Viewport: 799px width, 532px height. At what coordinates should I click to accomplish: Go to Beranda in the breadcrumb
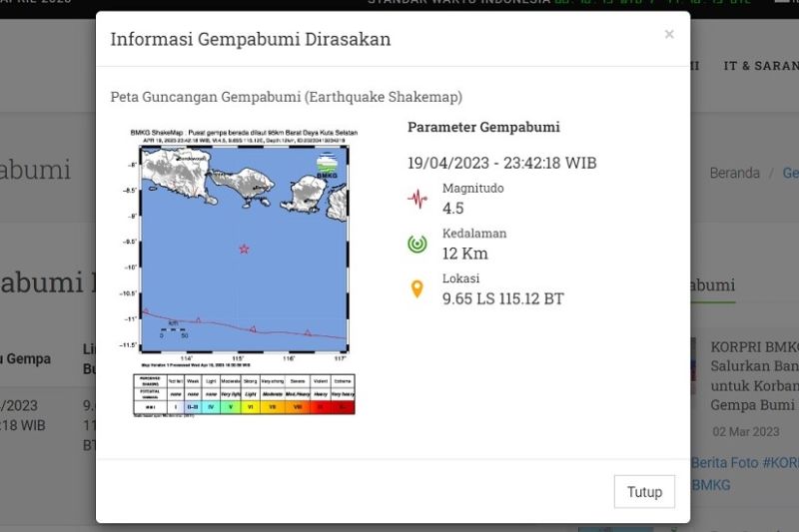point(734,173)
